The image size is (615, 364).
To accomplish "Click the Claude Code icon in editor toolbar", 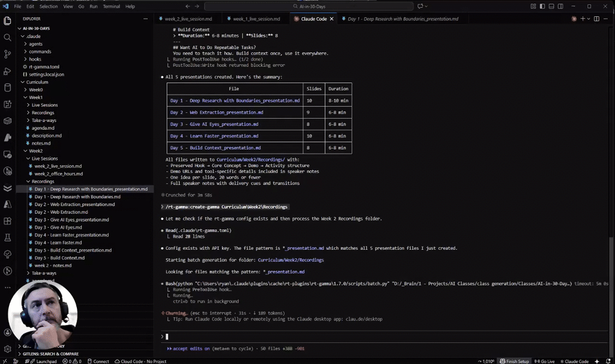I will click(x=574, y=19).
